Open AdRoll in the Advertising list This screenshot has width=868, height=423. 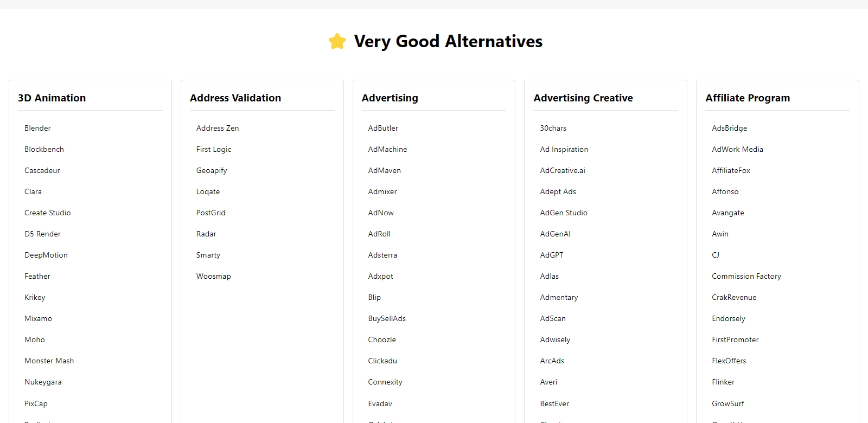tap(379, 234)
